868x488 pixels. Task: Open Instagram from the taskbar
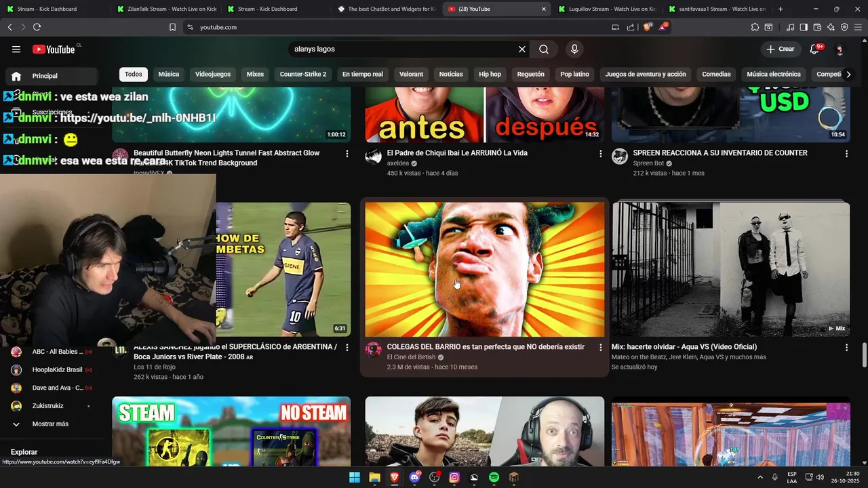pyautogui.click(x=454, y=477)
